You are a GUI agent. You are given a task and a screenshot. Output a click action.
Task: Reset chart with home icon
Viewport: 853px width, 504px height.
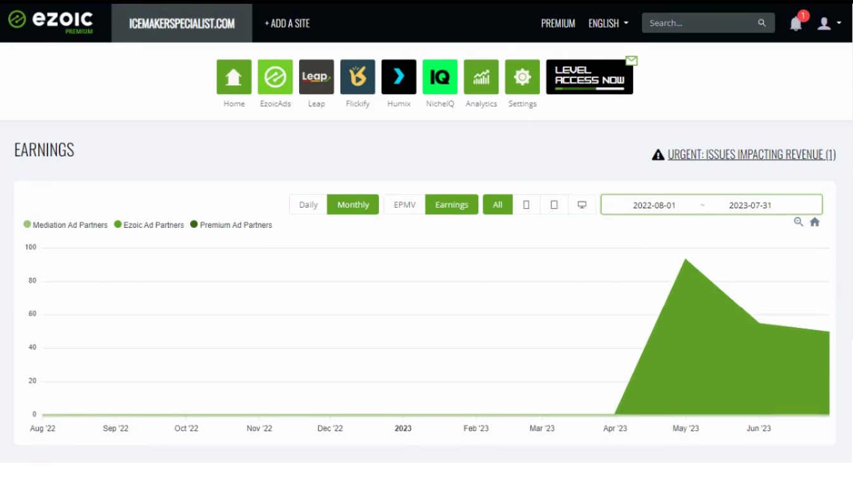[x=815, y=222]
